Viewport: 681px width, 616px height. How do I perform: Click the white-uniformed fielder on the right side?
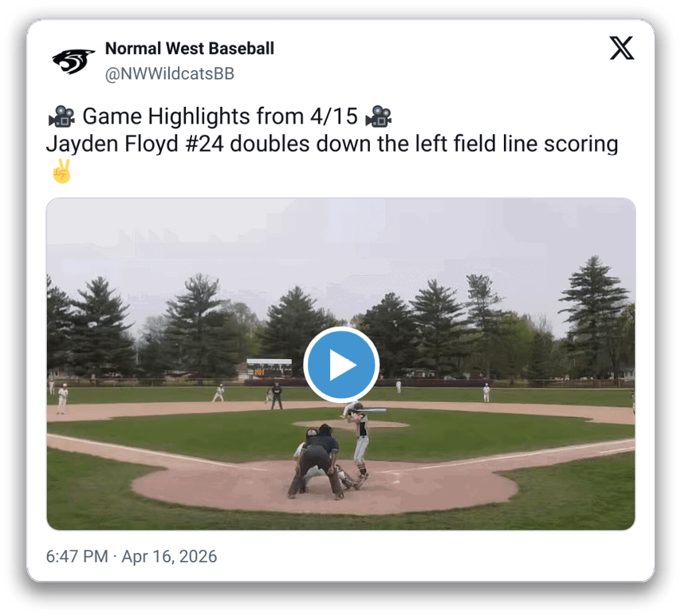pos(486,393)
